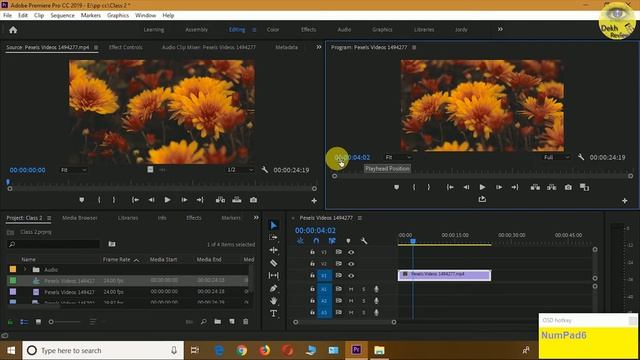Click Project panel search field
The image size is (640, 360).
point(53,244)
